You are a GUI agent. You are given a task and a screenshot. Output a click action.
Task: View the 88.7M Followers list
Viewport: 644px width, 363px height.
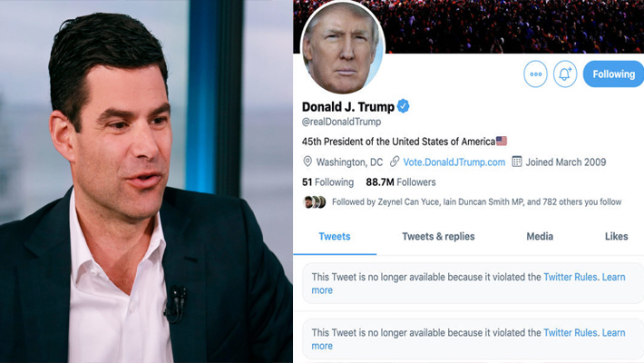(x=400, y=182)
